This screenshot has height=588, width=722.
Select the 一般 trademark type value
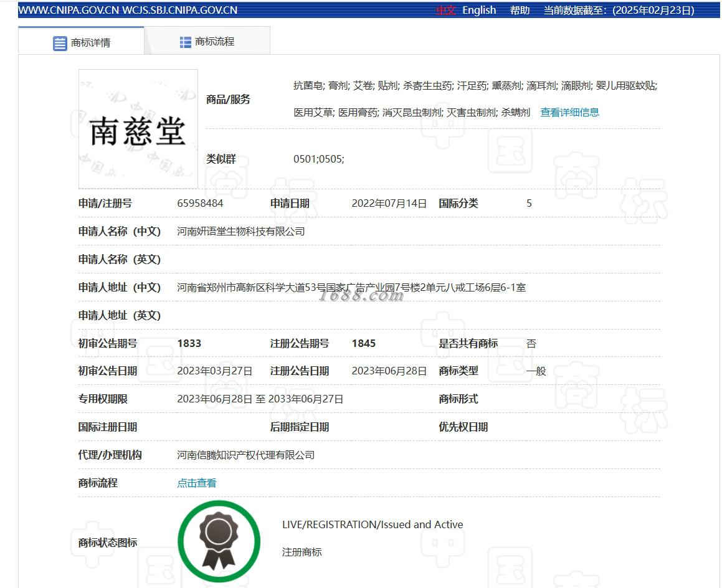pyautogui.click(x=536, y=371)
